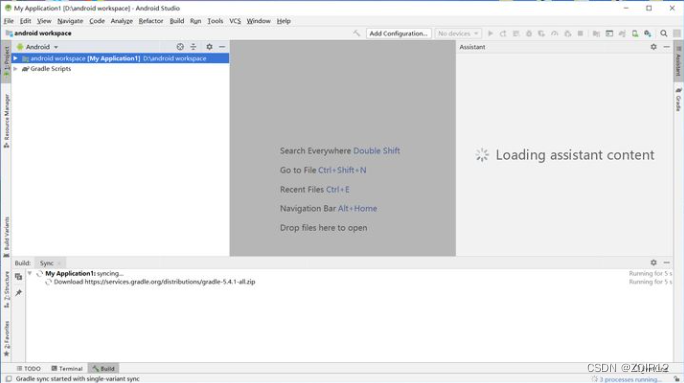Open the TODO tool window tab
Viewport: 684px width, 383px height.
pyautogui.click(x=29, y=369)
